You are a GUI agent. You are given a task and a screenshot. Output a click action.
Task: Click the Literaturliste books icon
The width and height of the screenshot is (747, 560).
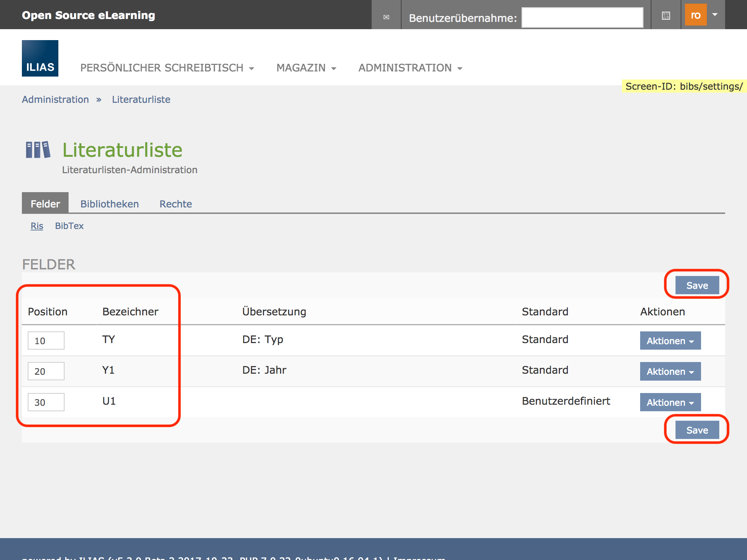point(38,150)
